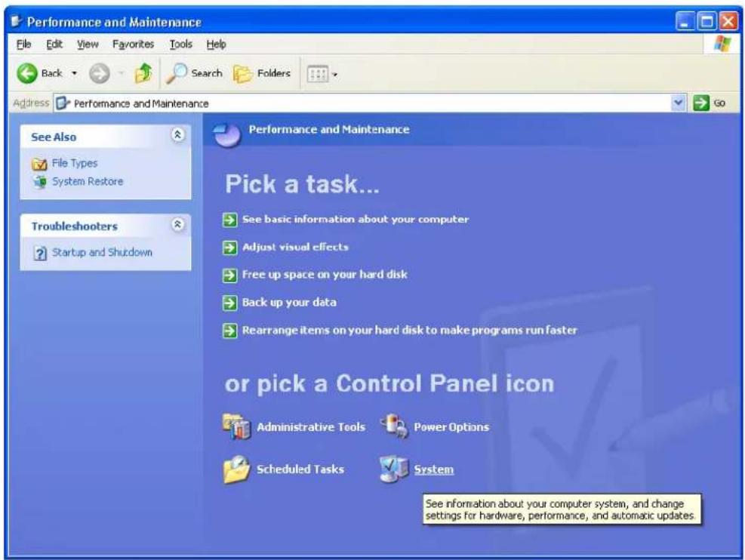745x560 pixels.
Task: Minimize the Performance and Maintenance window
Action: tap(685, 21)
